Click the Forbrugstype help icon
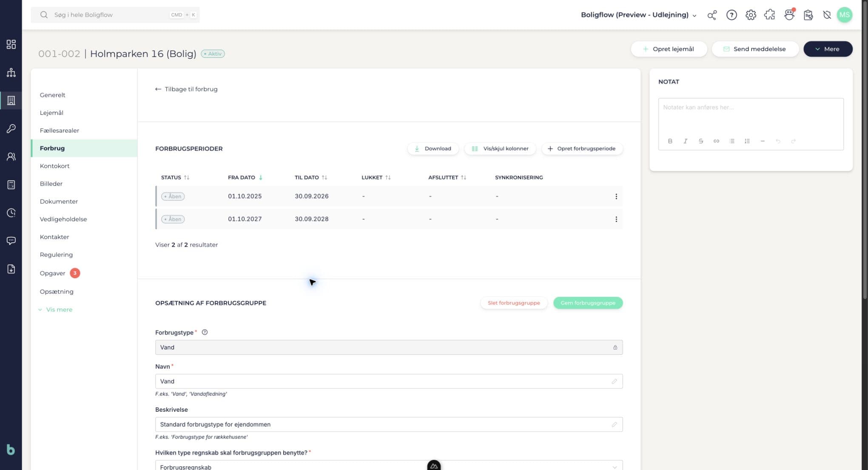Image resolution: width=868 pixels, height=470 pixels. (205, 332)
